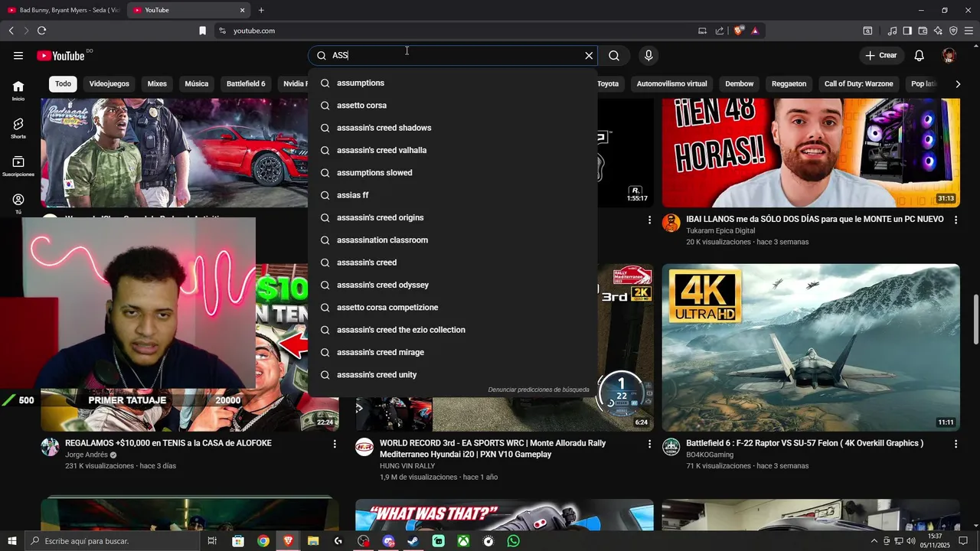
Task: Open Steam from the Windows taskbar
Action: (x=413, y=541)
